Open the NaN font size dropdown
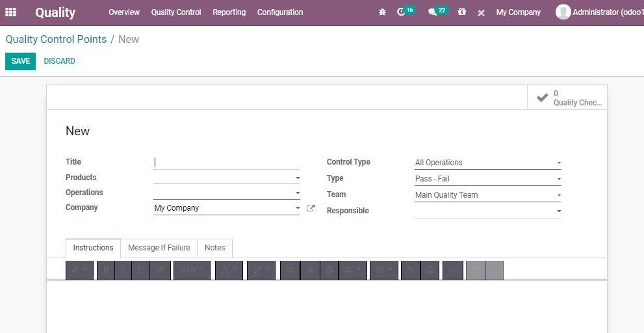The image size is (644, 333). tap(192, 270)
